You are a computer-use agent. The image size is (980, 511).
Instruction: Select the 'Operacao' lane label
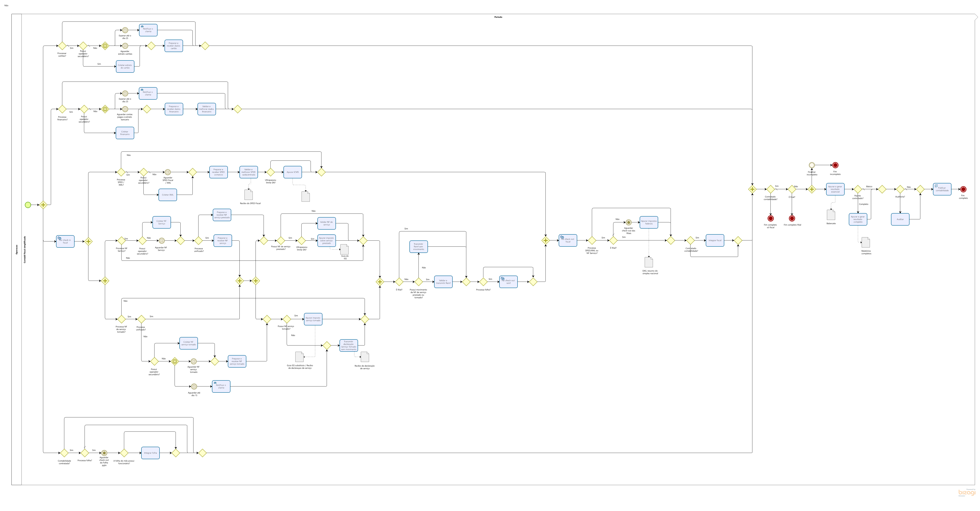pos(16,250)
